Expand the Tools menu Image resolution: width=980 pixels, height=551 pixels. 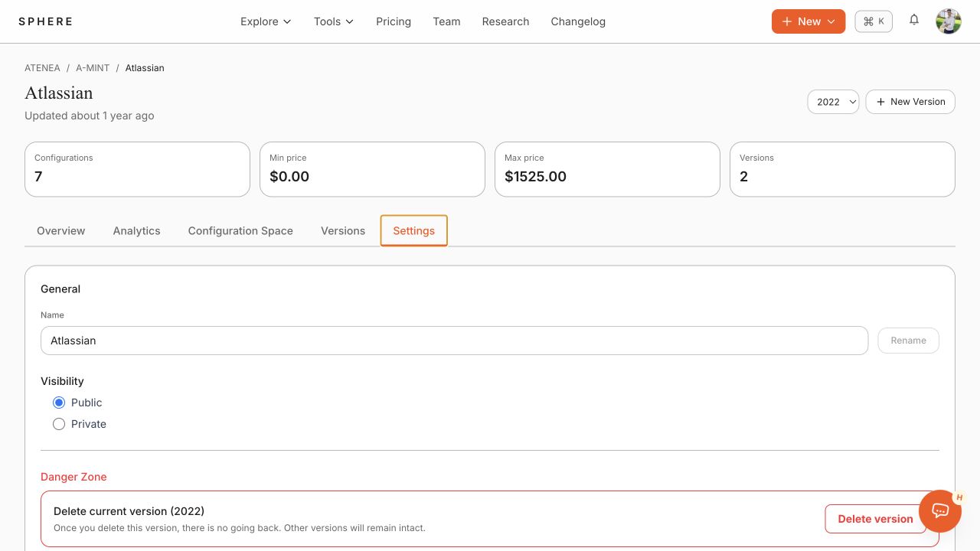(x=334, y=21)
